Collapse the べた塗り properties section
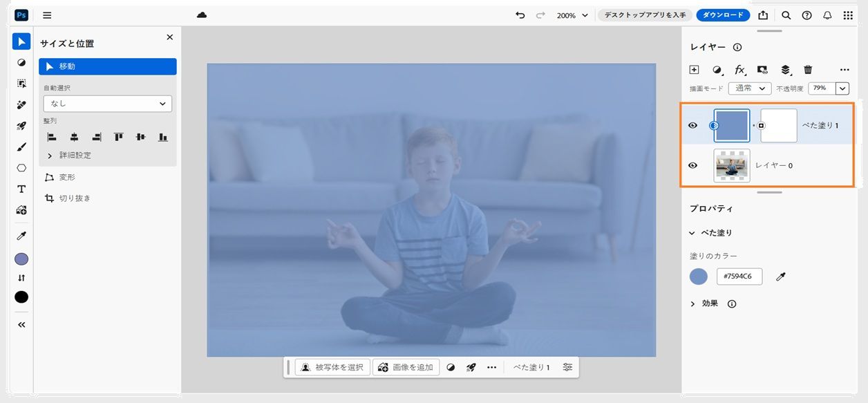Viewport: 868px width, 403px height. (x=692, y=233)
